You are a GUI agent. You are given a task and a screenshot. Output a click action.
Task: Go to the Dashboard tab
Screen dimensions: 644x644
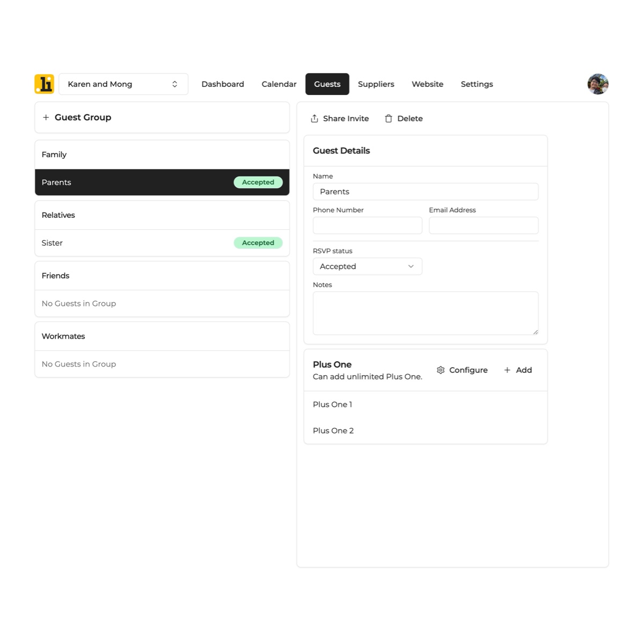tap(223, 84)
